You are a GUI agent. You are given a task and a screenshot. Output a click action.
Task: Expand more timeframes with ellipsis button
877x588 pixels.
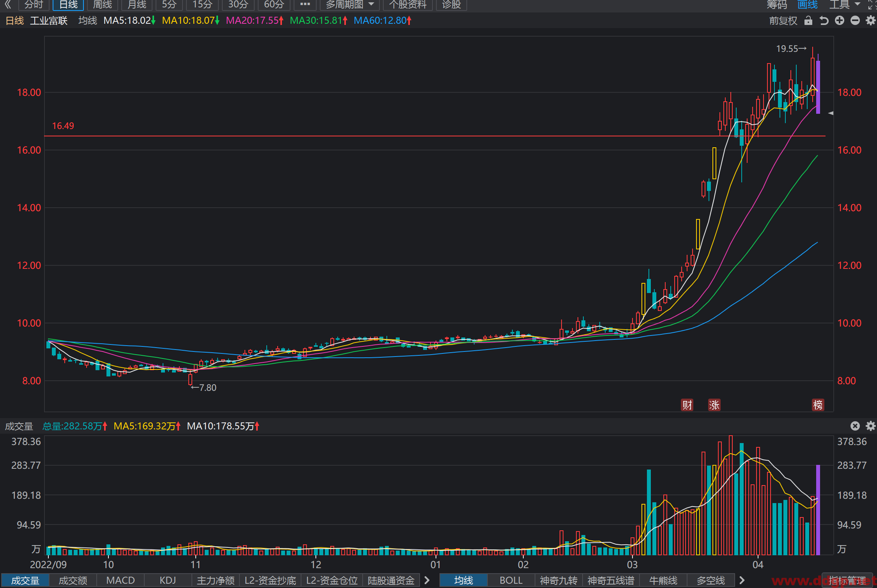(x=305, y=5)
